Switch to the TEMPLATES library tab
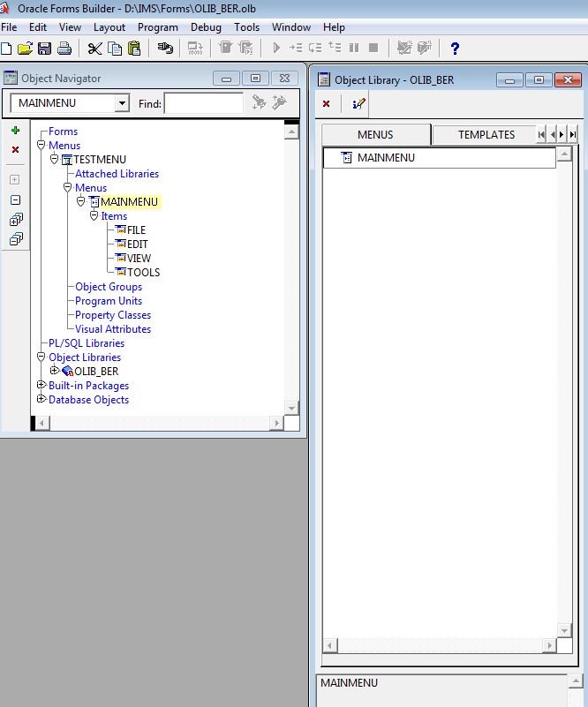 click(485, 135)
